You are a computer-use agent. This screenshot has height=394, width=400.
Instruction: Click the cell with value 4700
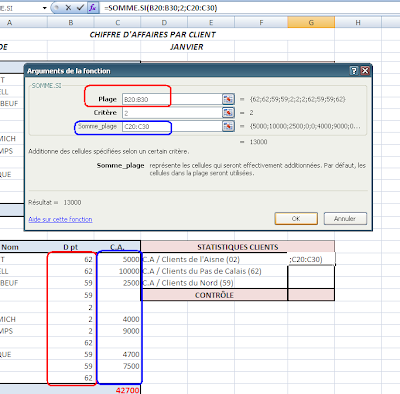[x=118, y=354]
